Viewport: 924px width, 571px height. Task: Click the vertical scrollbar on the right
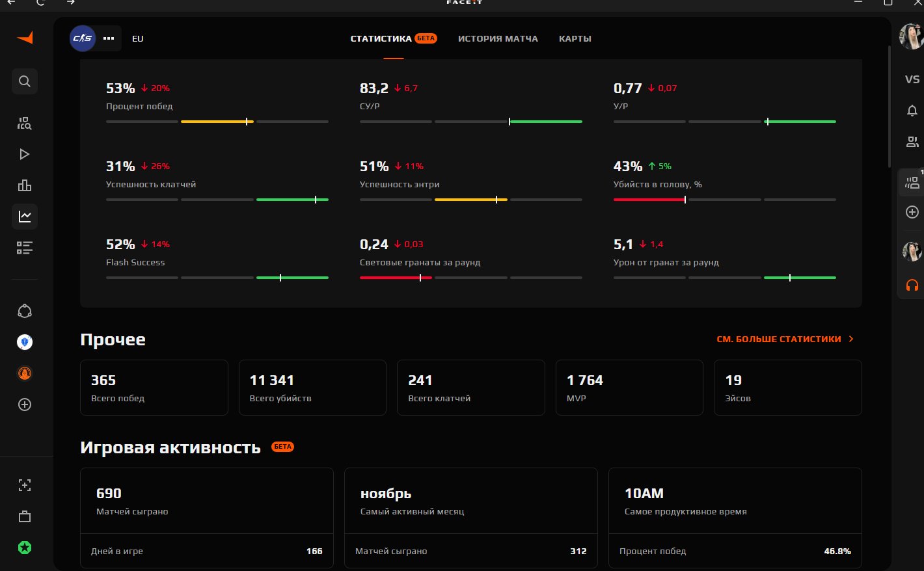(889, 107)
